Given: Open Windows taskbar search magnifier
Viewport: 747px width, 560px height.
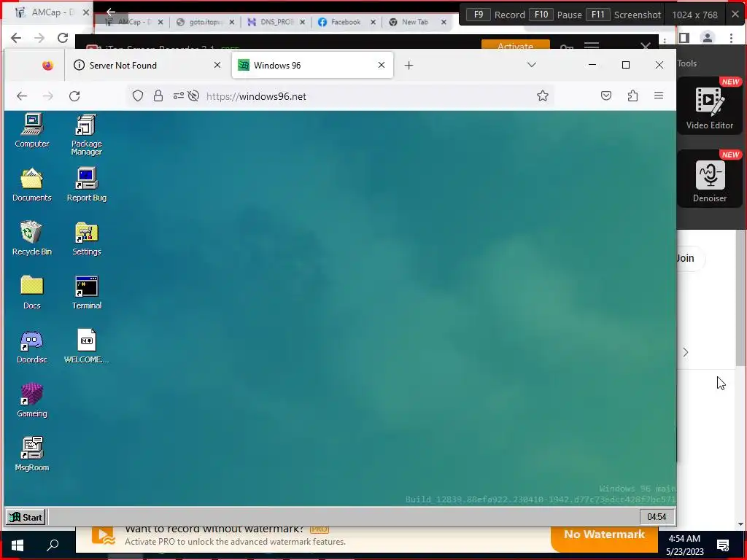Looking at the screenshot, I should pyautogui.click(x=53, y=545).
